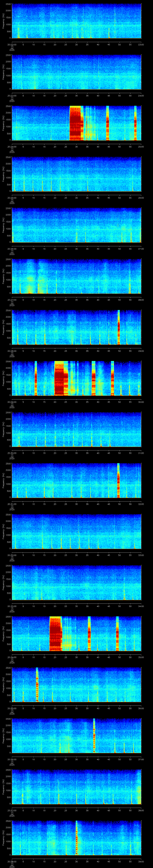Select the burst near second 36 in 20:34:00 panel

(89, 634)
